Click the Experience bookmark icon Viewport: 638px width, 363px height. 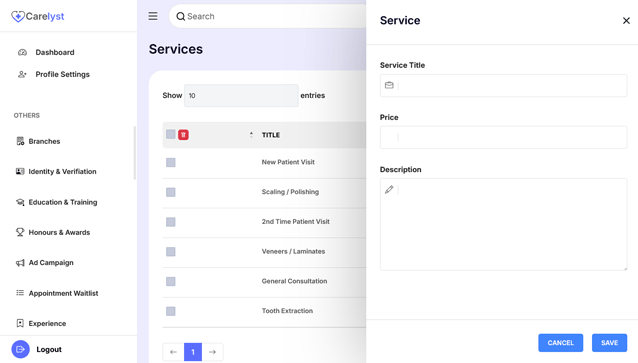coord(20,323)
